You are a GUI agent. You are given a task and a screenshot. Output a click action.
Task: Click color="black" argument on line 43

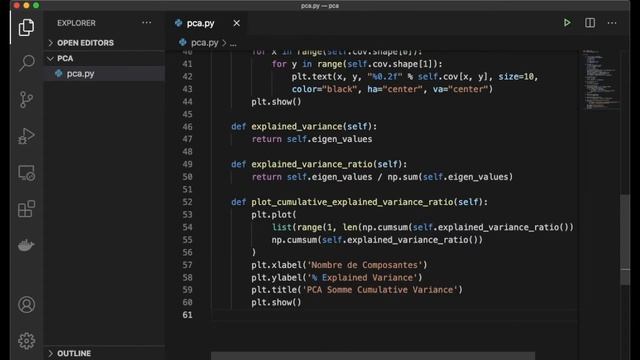(324, 89)
